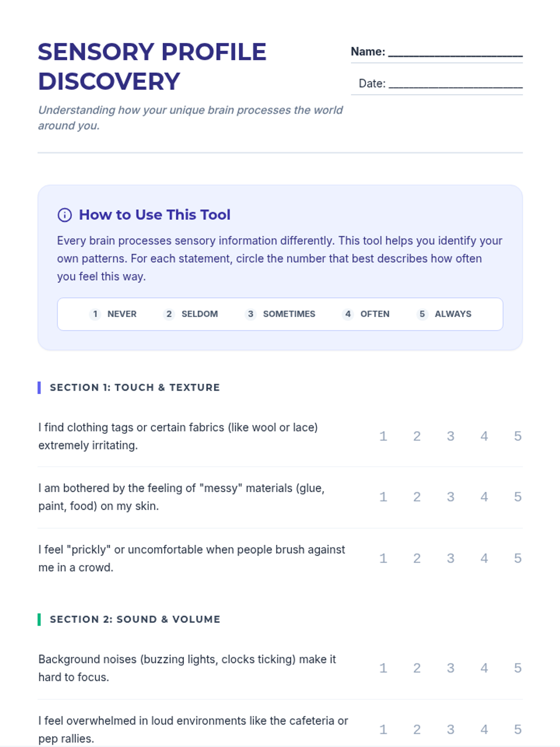This screenshot has width=560, height=747.
Task: Click the green marker beside Section 2 heading
Action: coord(39,620)
